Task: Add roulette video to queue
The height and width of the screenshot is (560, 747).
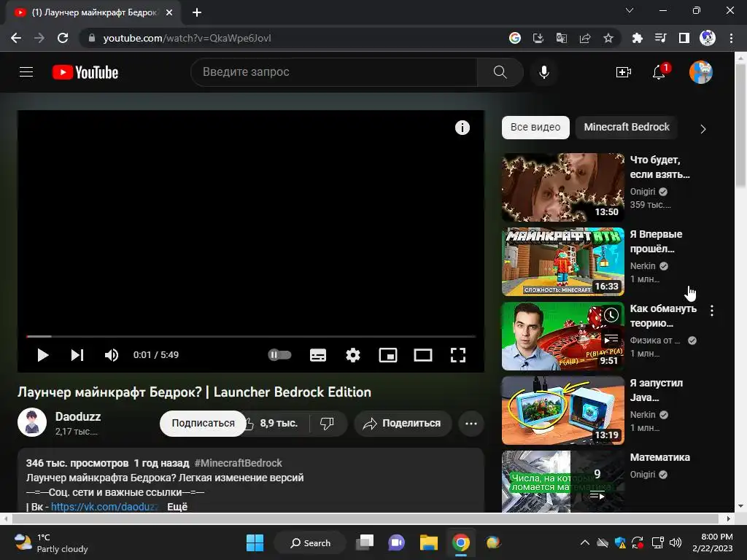Action: (611, 338)
